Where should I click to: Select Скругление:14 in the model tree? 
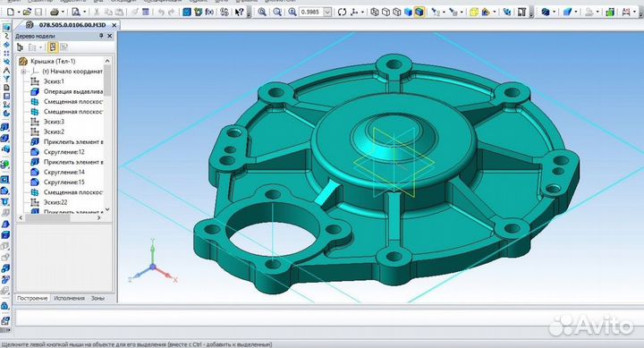[64, 172]
